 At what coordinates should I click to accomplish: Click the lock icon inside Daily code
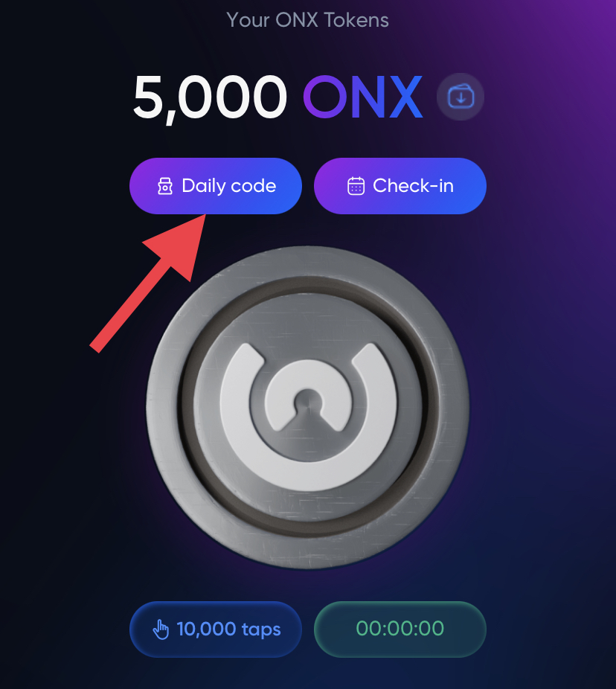tap(165, 186)
